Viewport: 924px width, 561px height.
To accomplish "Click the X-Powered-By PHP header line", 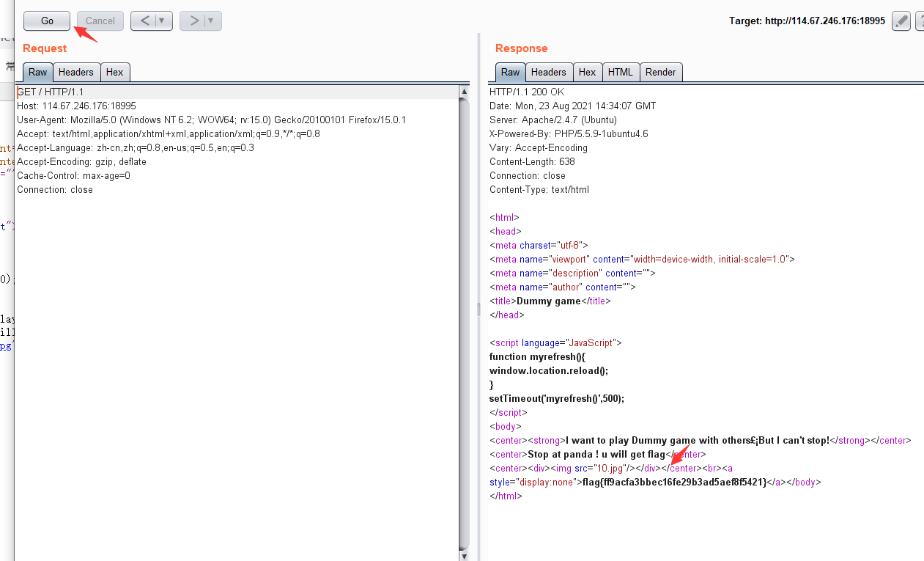I will pyautogui.click(x=569, y=133).
